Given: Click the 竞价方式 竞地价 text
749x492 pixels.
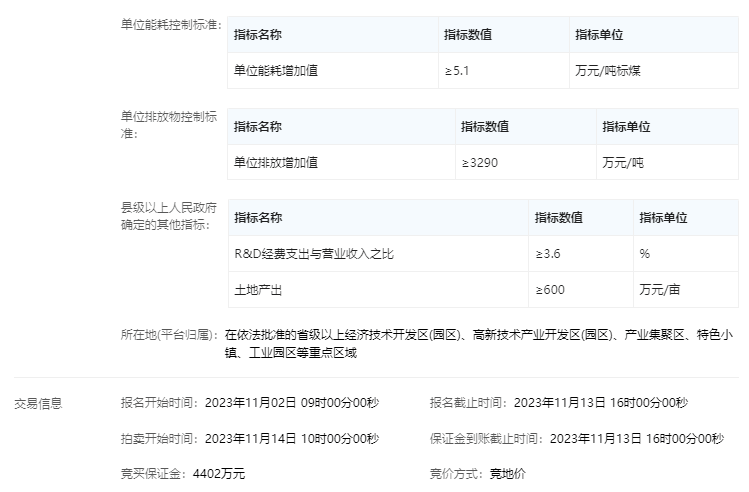Looking at the screenshot, I should click(505, 473).
